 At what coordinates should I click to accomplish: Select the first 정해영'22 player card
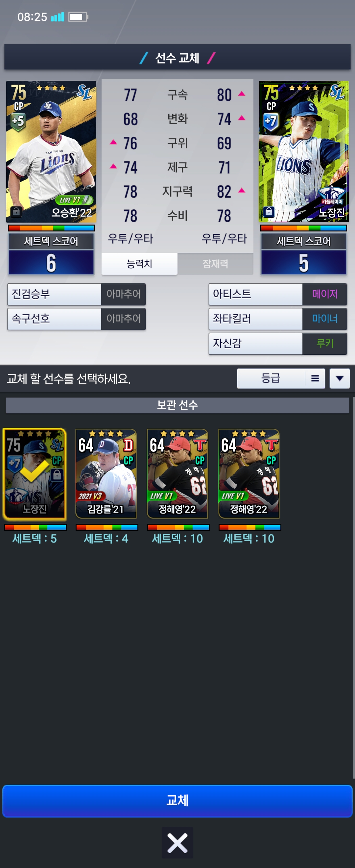(x=177, y=474)
